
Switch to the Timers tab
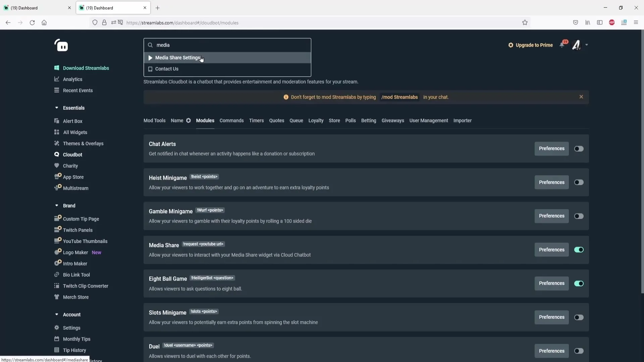(256, 120)
